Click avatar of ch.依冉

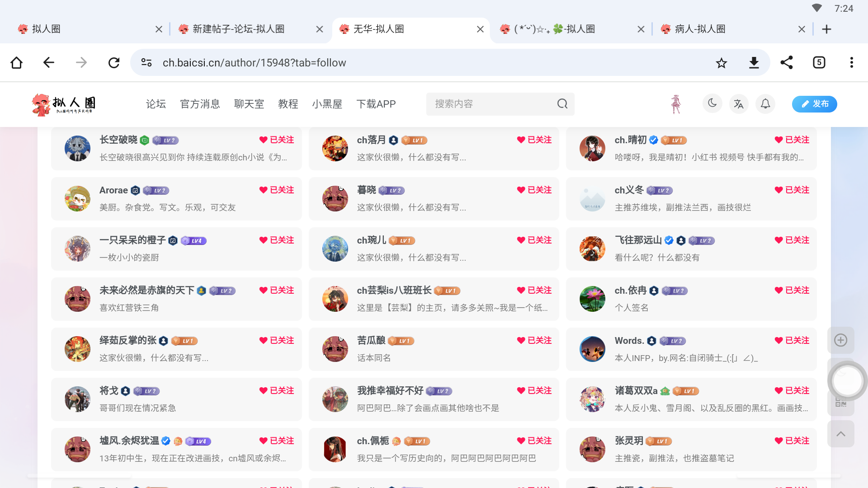(x=592, y=299)
